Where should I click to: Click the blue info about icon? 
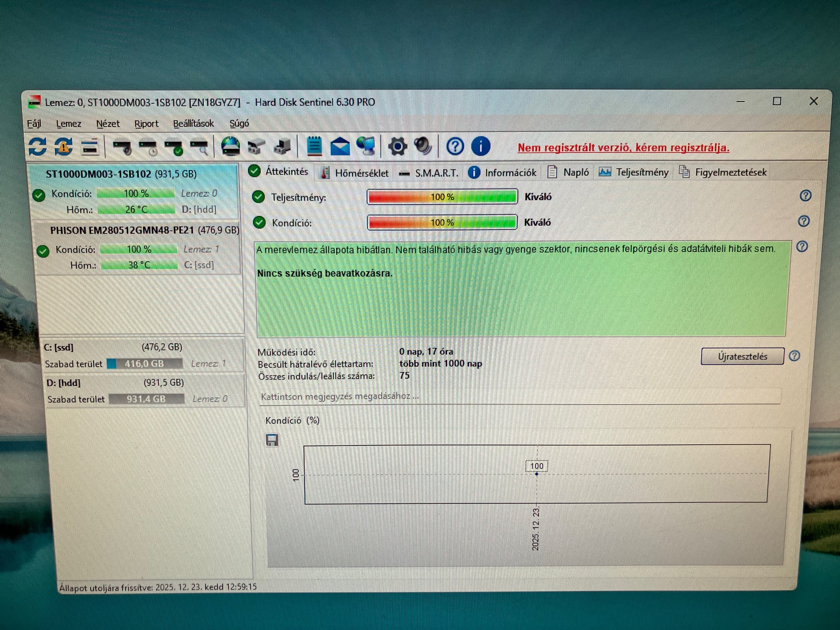480,146
